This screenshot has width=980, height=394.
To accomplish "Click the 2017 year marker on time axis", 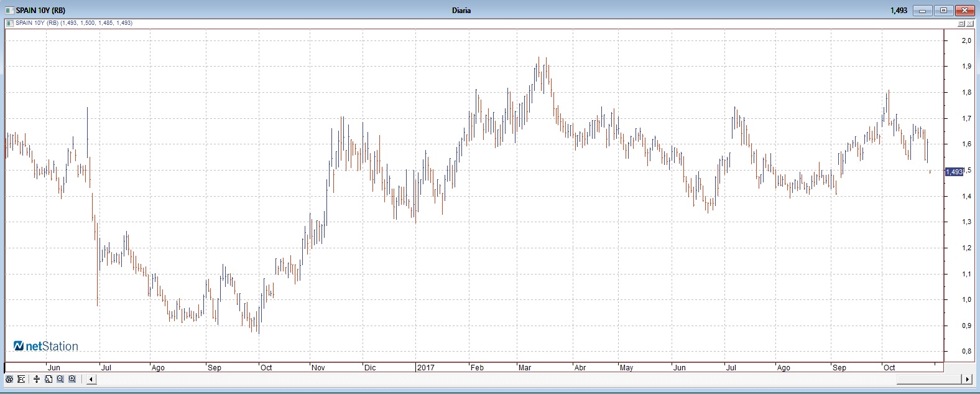I will pyautogui.click(x=425, y=368).
